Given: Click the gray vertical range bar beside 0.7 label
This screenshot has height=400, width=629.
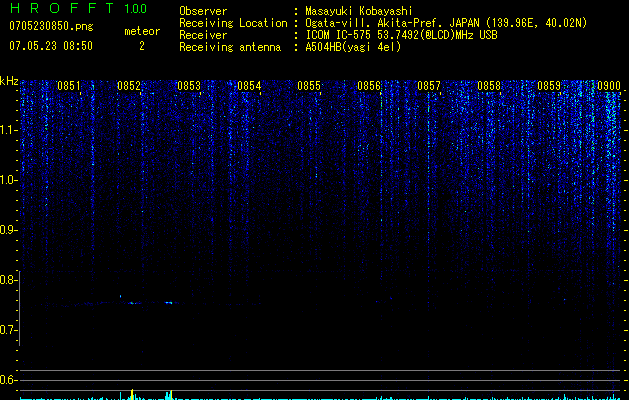Looking at the screenshot, I should coord(19,308).
